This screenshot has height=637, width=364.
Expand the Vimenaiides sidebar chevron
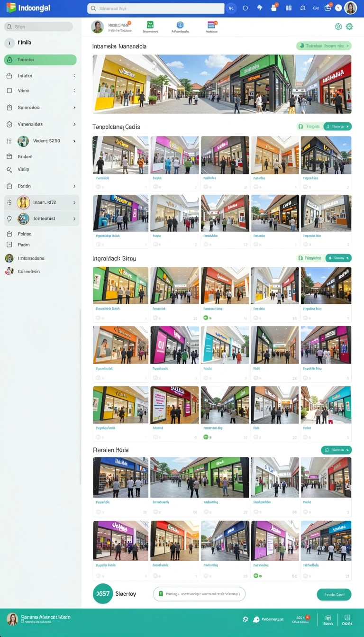pos(74,124)
